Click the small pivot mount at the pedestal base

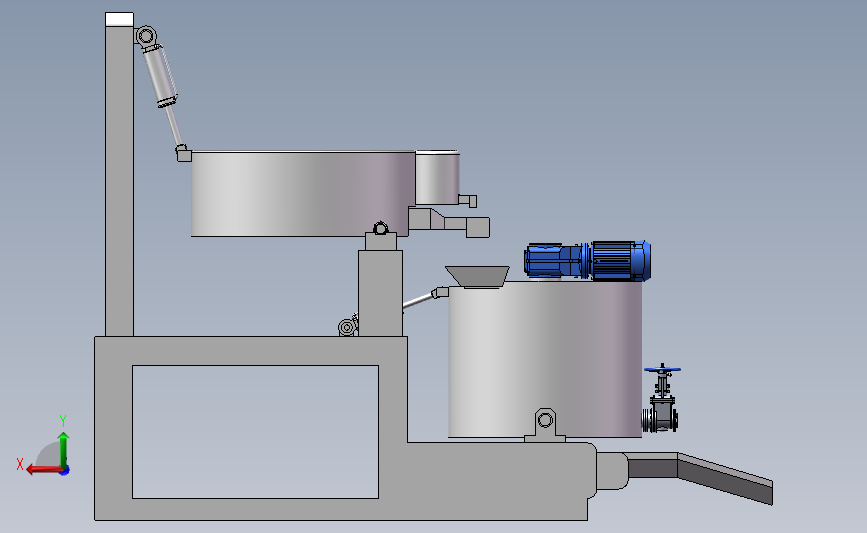pyautogui.click(x=348, y=327)
